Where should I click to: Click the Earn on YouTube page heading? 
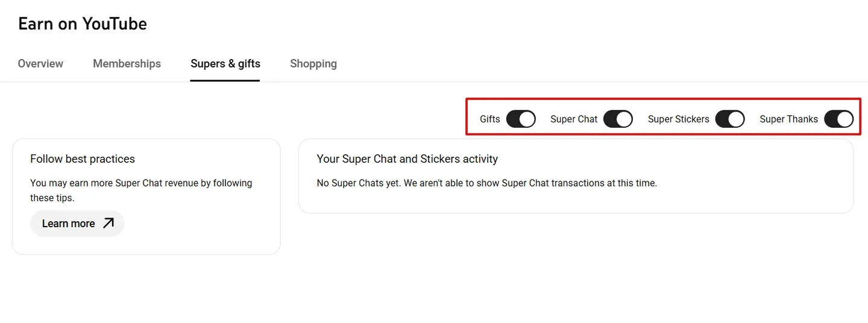[83, 24]
